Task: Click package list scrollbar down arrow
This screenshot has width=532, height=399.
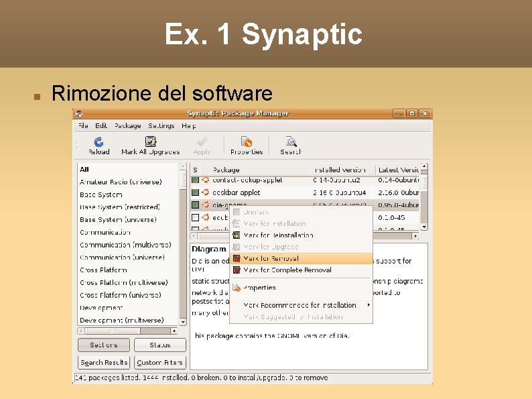Action: [424, 227]
